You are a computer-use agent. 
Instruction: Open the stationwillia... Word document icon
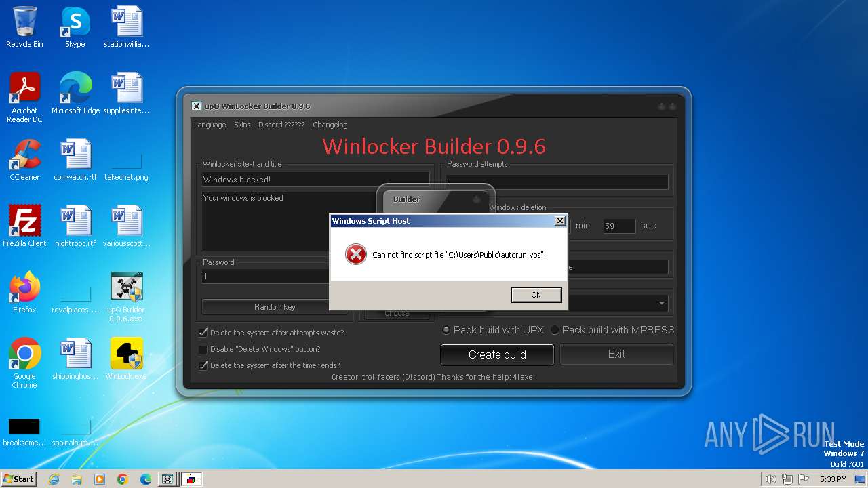(126, 27)
